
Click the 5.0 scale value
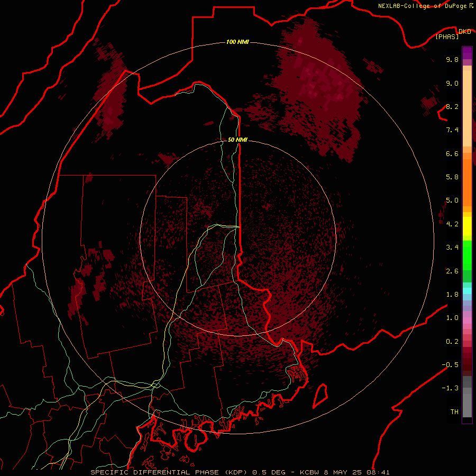(452, 200)
